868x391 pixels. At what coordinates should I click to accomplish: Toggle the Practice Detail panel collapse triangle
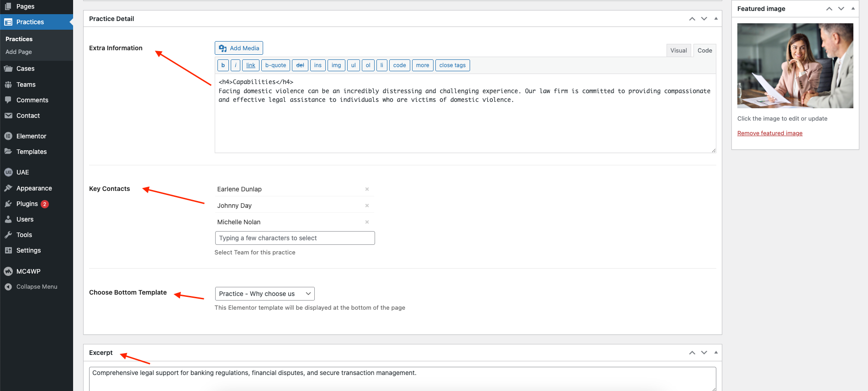pyautogui.click(x=716, y=19)
